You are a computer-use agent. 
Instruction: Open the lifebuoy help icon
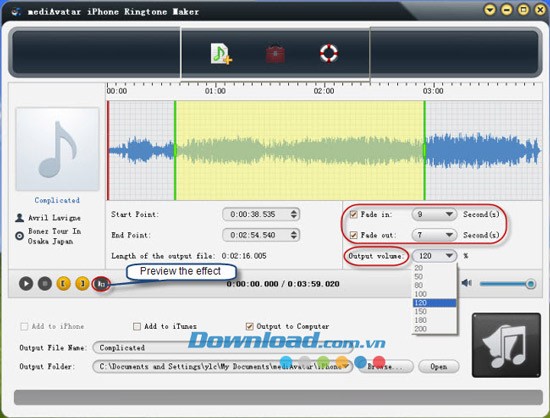coord(329,53)
